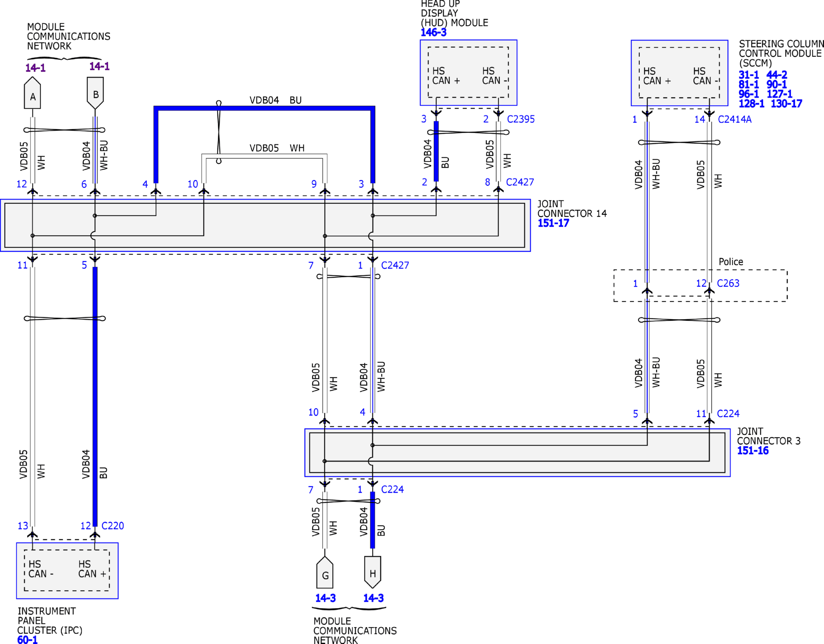The width and height of the screenshot is (824, 644).
Task: Click the Head Up Display module box
Action: click(468, 73)
